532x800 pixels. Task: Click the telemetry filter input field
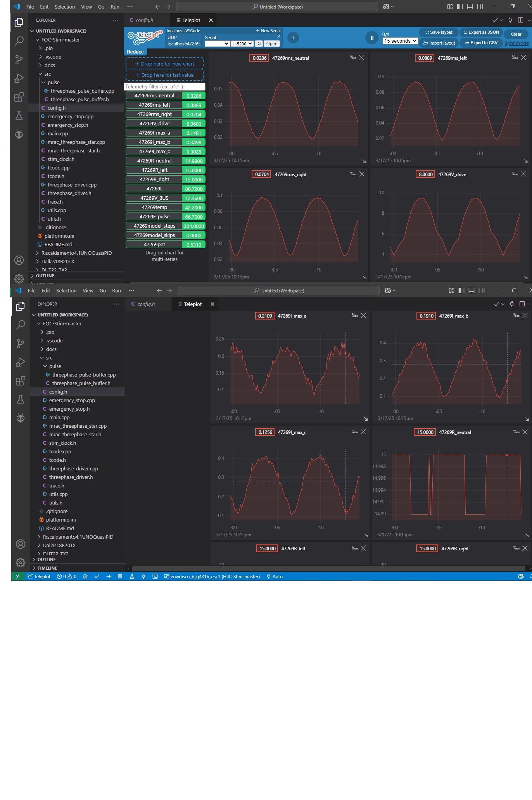point(164,87)
